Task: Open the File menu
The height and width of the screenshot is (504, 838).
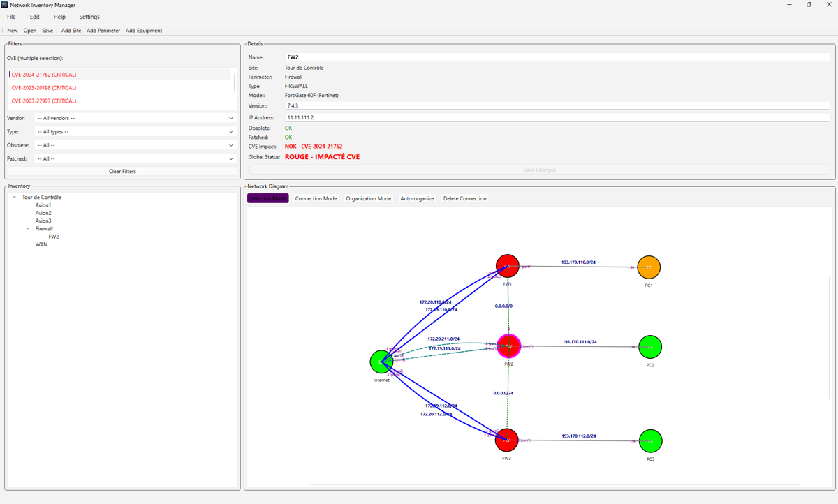Action: coord(11,17)
